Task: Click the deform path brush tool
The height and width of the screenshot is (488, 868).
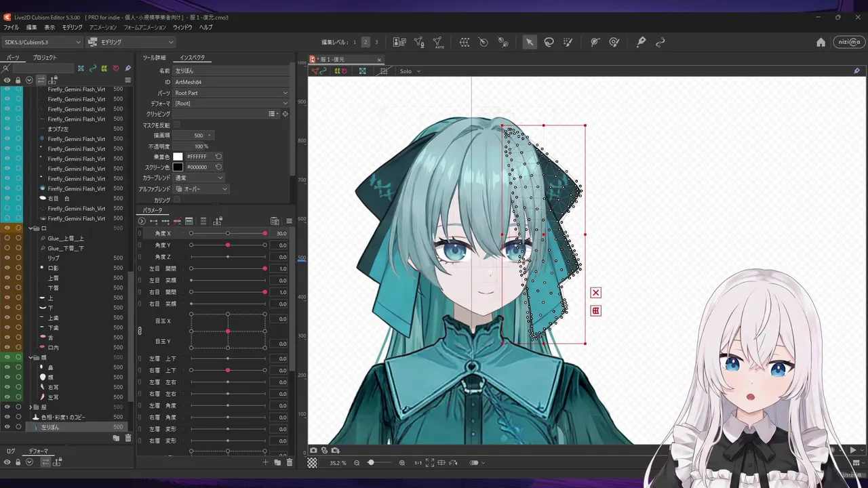Action: (614, 42)
